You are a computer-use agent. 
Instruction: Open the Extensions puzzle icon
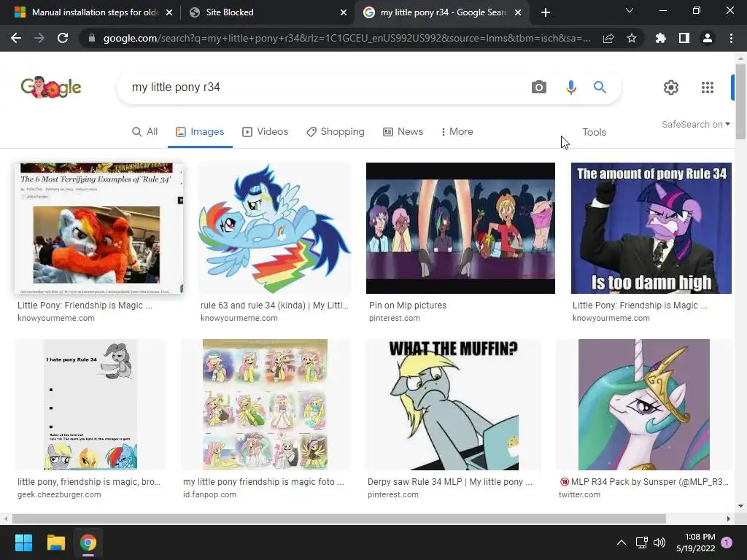(661, 38)
